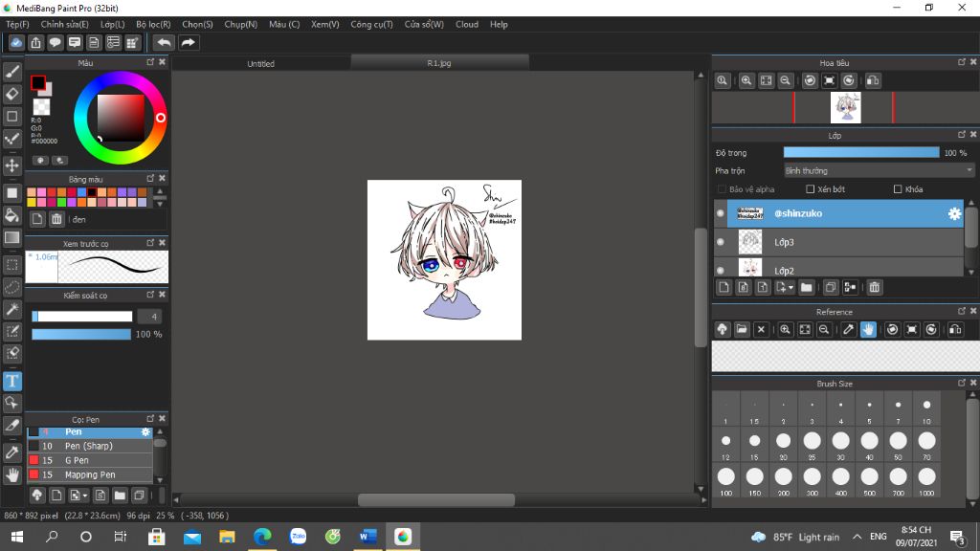Open Pha trộn blend mode dropdown
980x551 pixels.
pos(880,170)
